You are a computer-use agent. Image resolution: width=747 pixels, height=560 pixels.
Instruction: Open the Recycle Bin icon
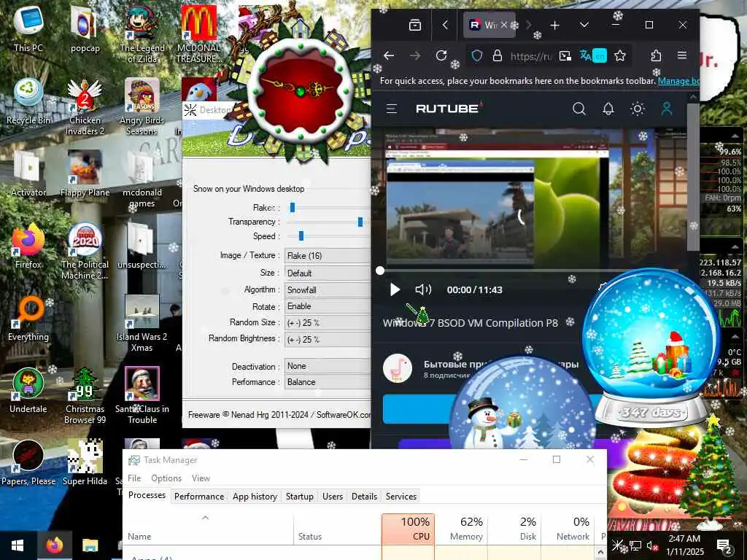tap(28, 102)
